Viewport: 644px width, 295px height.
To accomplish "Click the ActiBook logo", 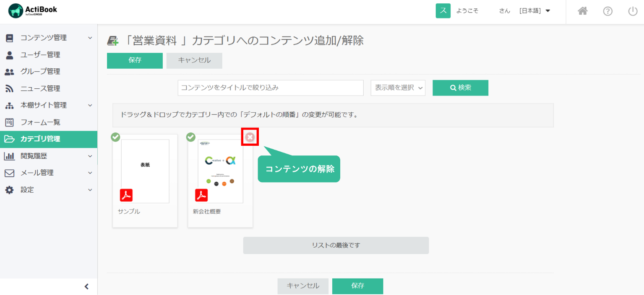I will (x=33, y=11).
